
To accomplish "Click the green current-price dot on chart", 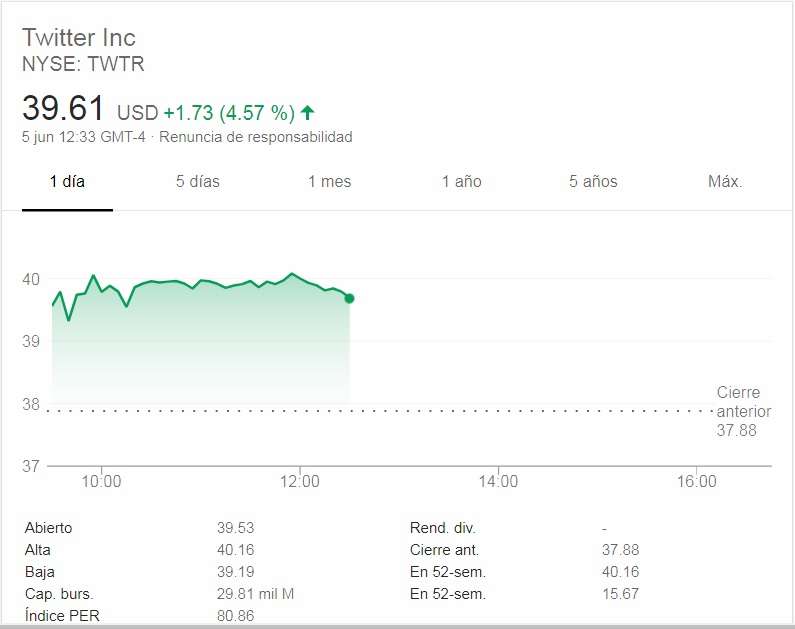I will (x=349, y=298).
